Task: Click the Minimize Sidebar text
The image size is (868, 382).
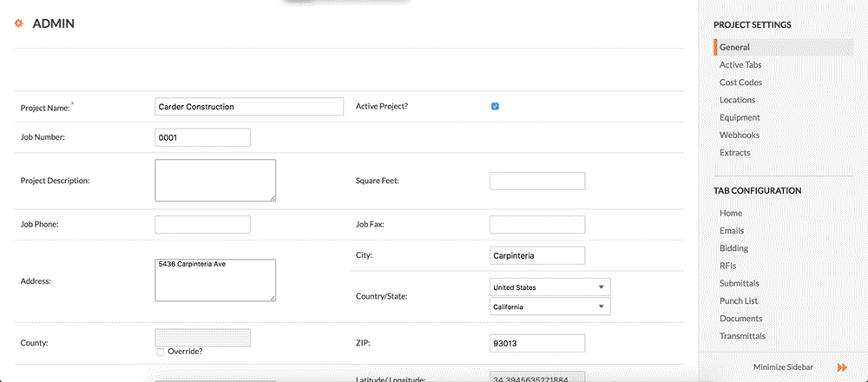Action: click(783, 367)
